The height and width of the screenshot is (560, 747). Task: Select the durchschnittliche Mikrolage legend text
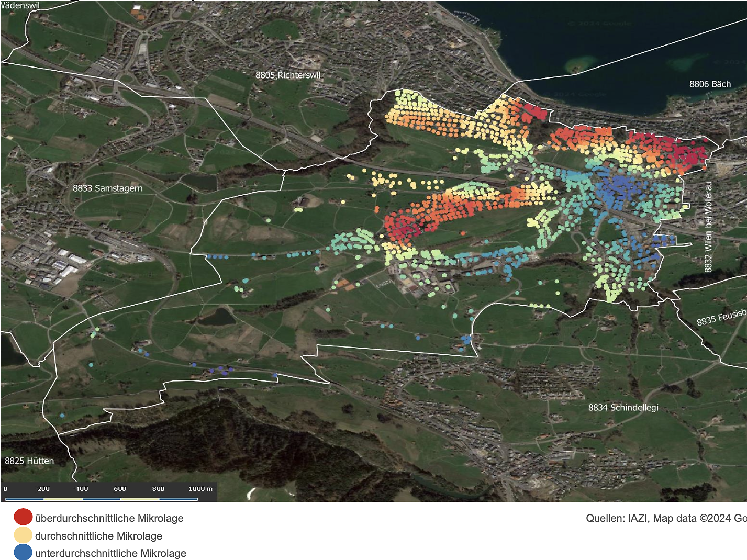(98, 536)
